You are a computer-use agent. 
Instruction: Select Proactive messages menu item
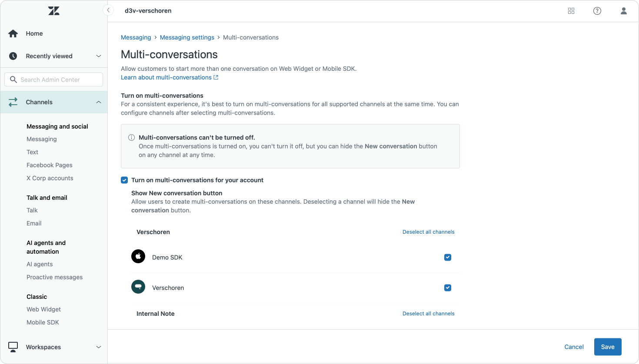click(x=54, y=277)
